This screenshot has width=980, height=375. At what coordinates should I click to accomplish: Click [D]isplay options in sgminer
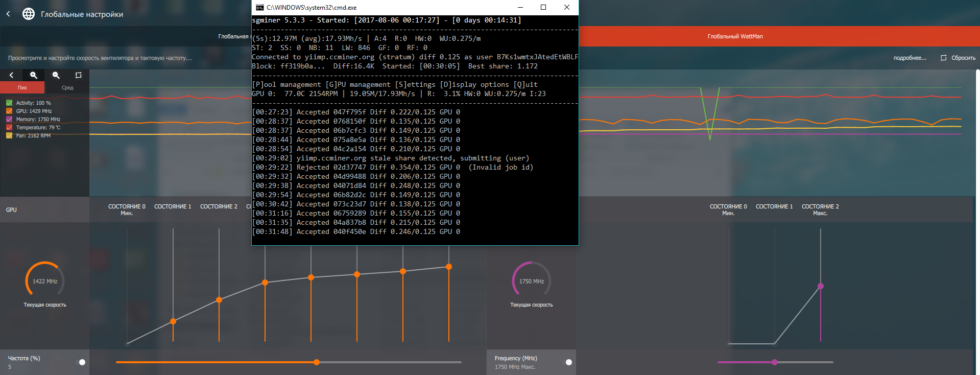474,84
